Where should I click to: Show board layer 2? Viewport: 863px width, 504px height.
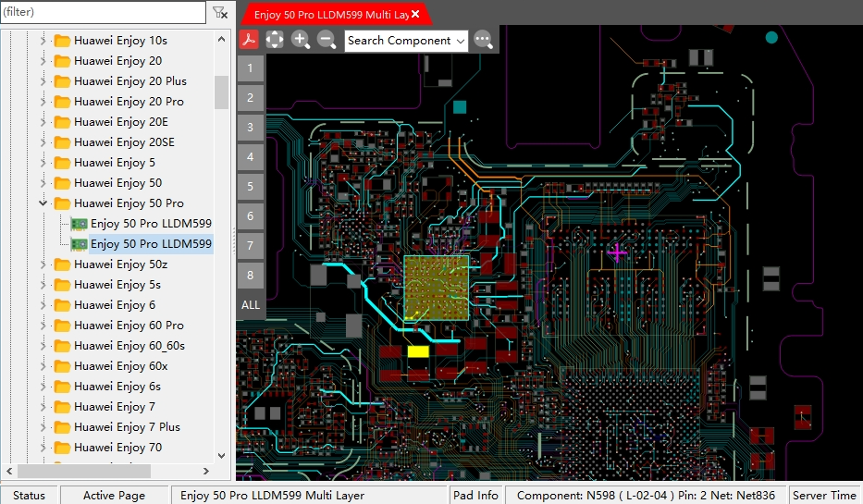click(251, 98)
